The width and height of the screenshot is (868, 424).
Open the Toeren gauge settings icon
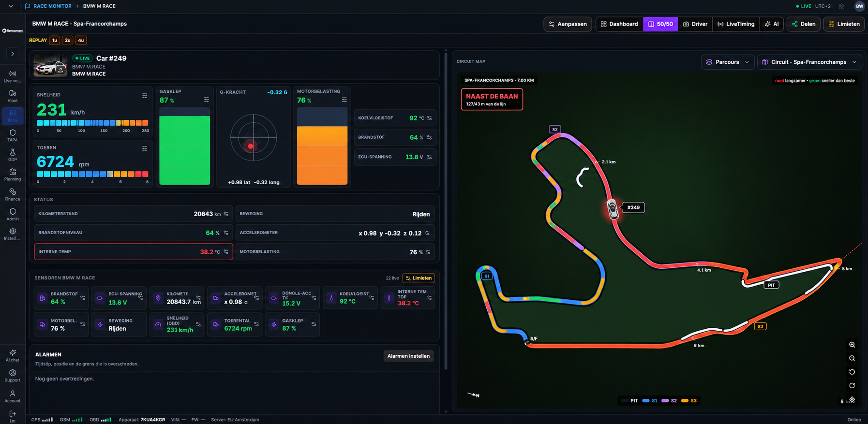[x=145, y=148]
